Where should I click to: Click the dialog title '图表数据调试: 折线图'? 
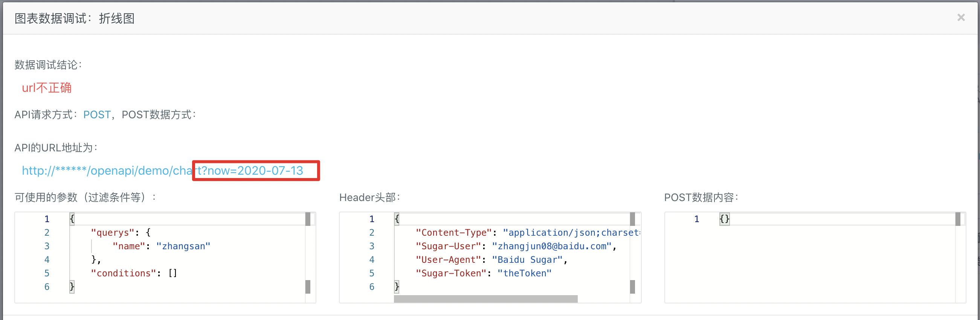pos(75,18)
